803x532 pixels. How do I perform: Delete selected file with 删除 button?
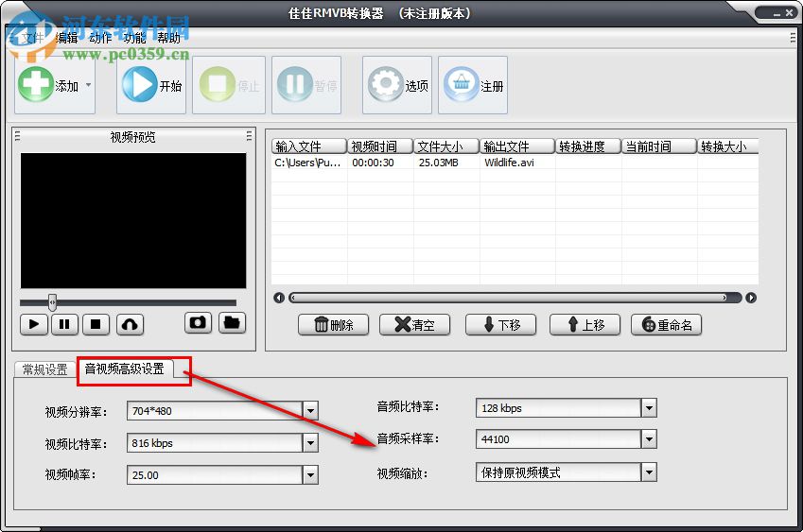[333, 325]
